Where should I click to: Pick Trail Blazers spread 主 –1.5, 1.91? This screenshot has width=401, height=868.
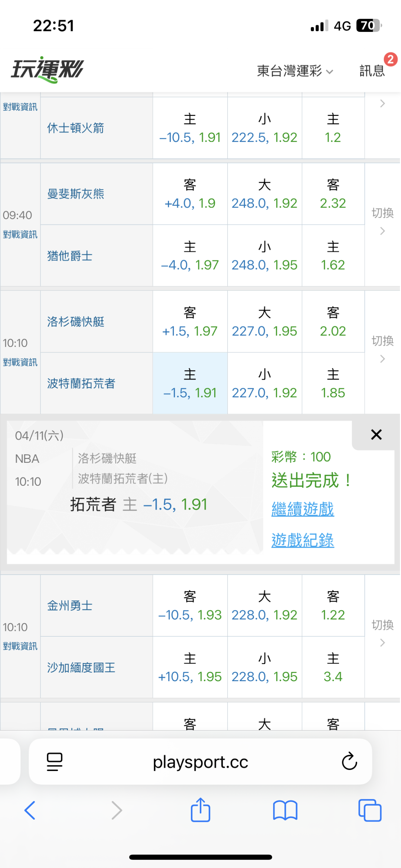pos(190,383)
